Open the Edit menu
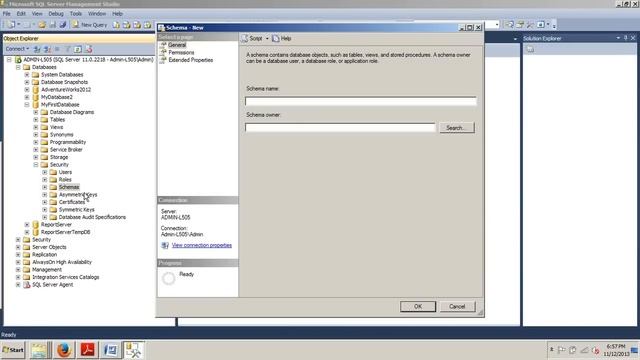Screen dimensions: 640x360 21,13
